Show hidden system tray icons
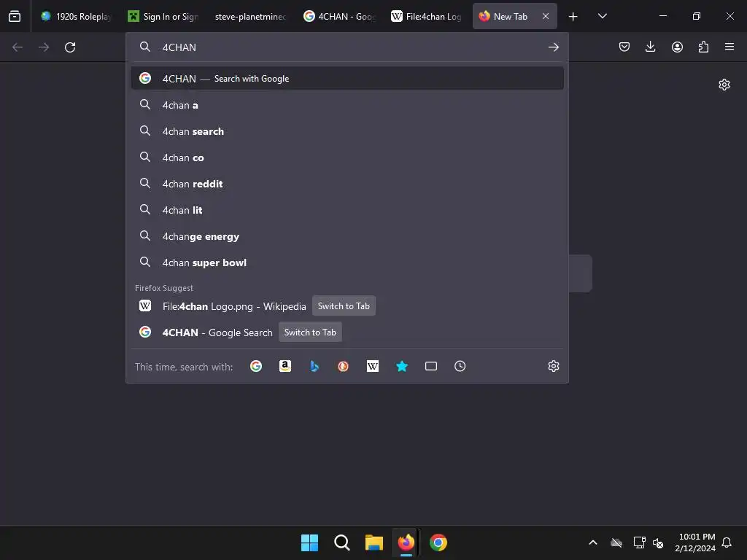This screenshot has height=560, width=747. point(593,542)
